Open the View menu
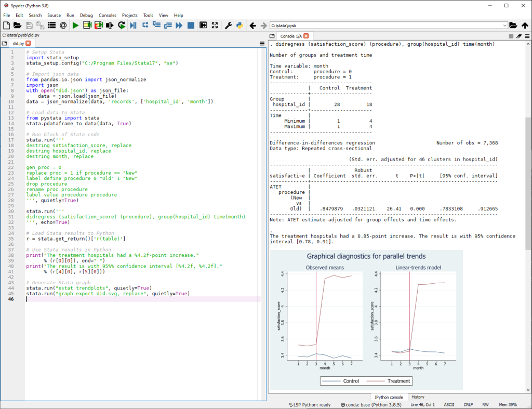The image size is (532, 409). [164, 15]
